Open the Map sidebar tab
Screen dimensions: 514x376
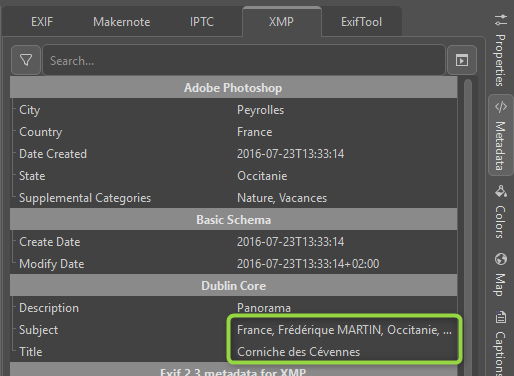tap(501, 275)
